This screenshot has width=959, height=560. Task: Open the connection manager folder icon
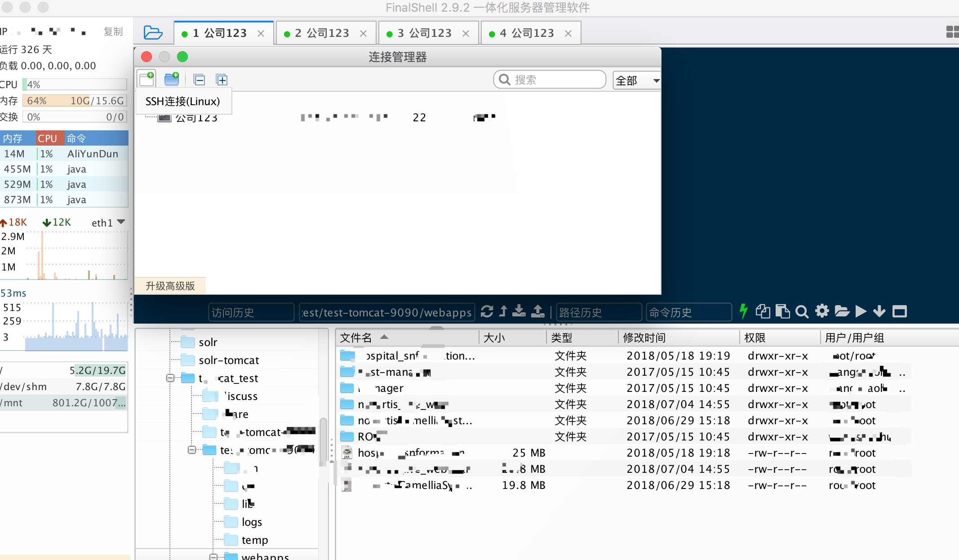coord(153,33)
